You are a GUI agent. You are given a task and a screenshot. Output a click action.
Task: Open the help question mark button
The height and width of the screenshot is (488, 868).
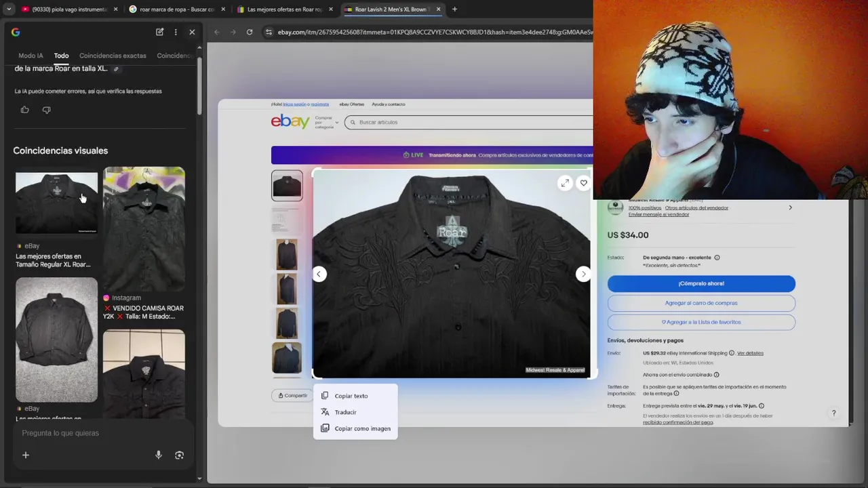point(833,413)
